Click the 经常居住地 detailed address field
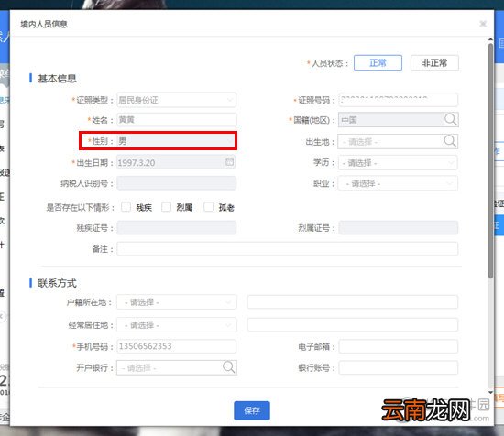The image size is (504, 436). coord(353,325)
